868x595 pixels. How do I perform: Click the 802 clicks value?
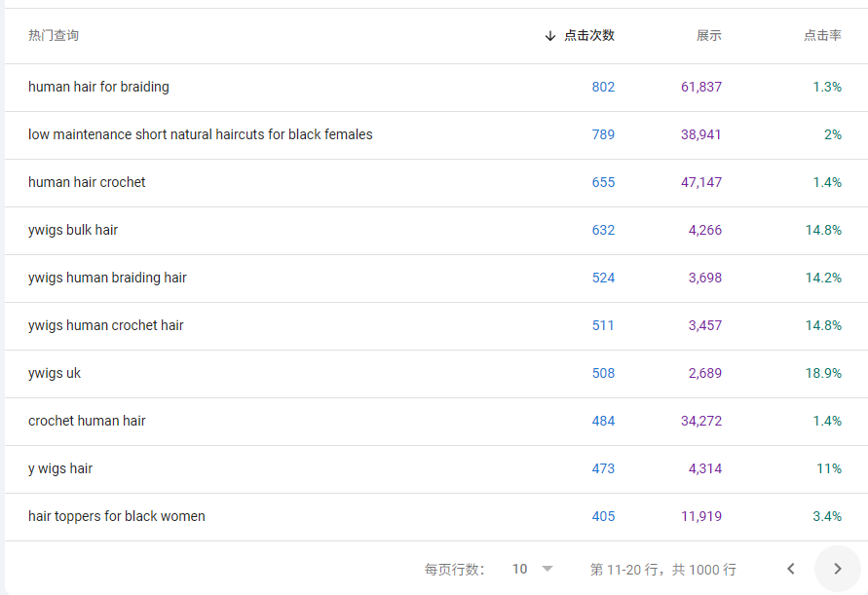point(603,87)
